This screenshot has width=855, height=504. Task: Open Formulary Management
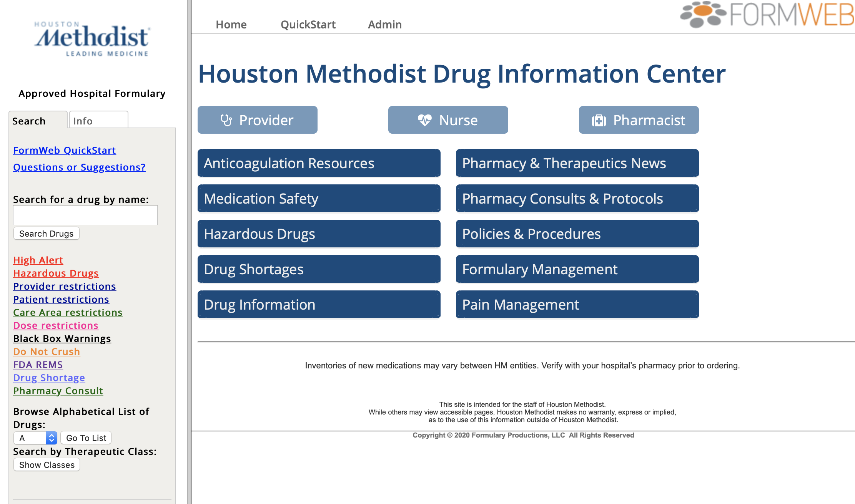pyautogui.click(x=577, y=269)
